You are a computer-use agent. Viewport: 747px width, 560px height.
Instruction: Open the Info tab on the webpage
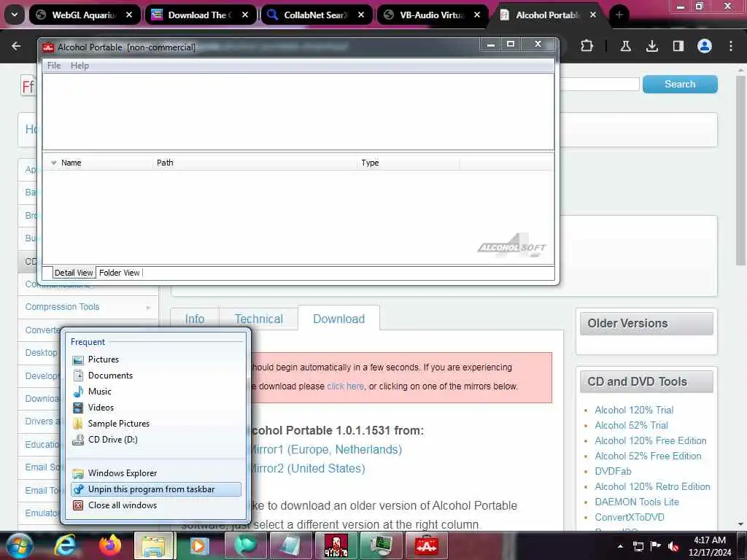194,319
